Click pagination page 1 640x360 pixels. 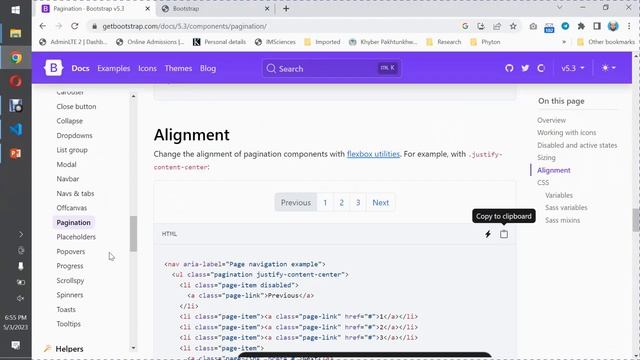click(x=325, y=202)
